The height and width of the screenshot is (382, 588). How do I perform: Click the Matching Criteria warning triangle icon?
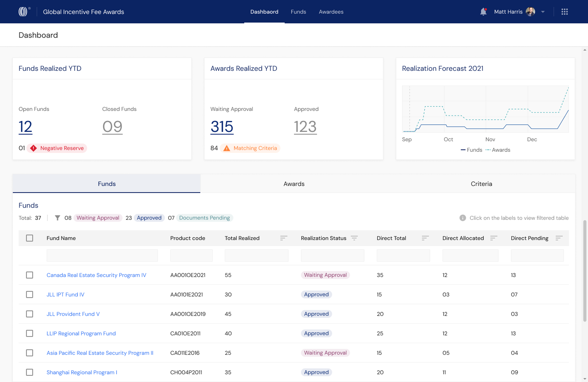[x=227, y=148]
